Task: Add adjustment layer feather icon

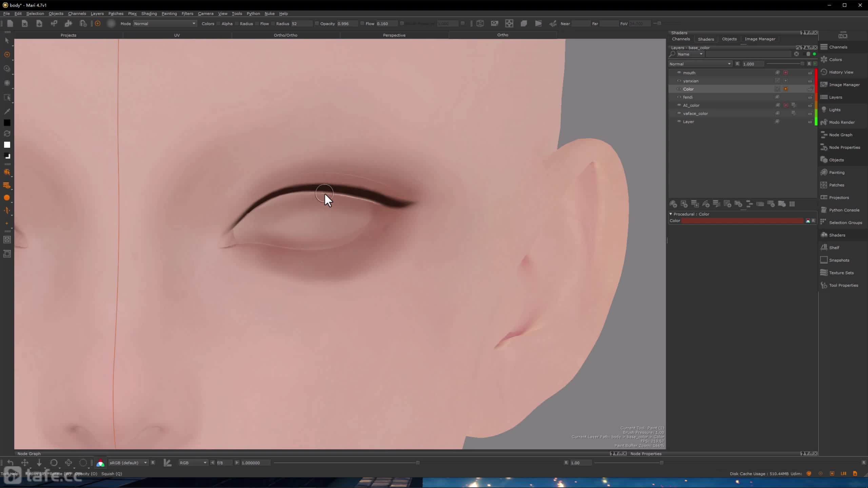Action: click(x=706, y=204)
